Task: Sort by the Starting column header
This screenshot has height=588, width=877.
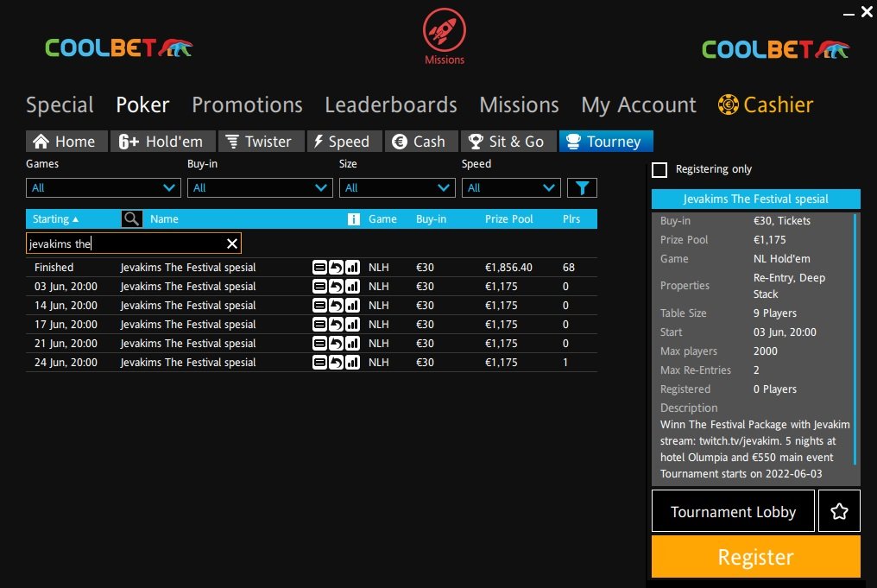Action: coord(55,218)
